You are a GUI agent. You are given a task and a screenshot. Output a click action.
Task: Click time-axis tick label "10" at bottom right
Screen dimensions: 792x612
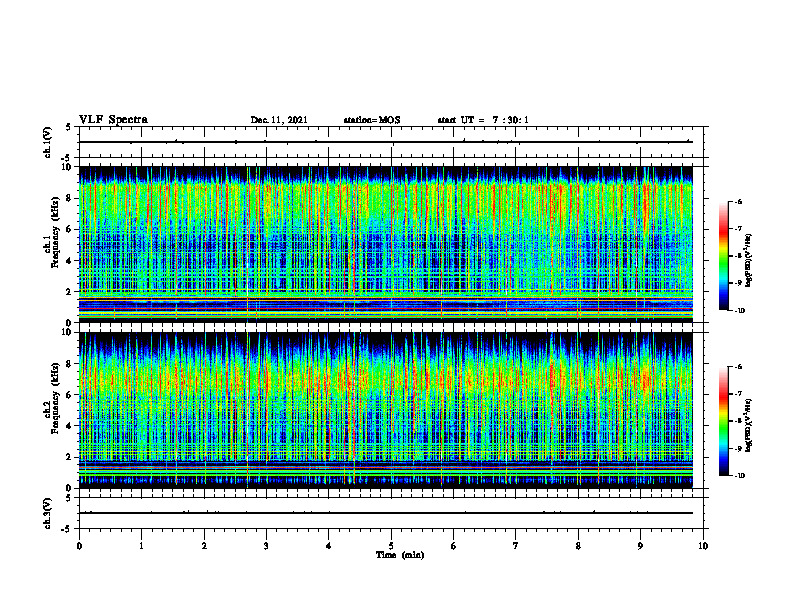(703, 546)
